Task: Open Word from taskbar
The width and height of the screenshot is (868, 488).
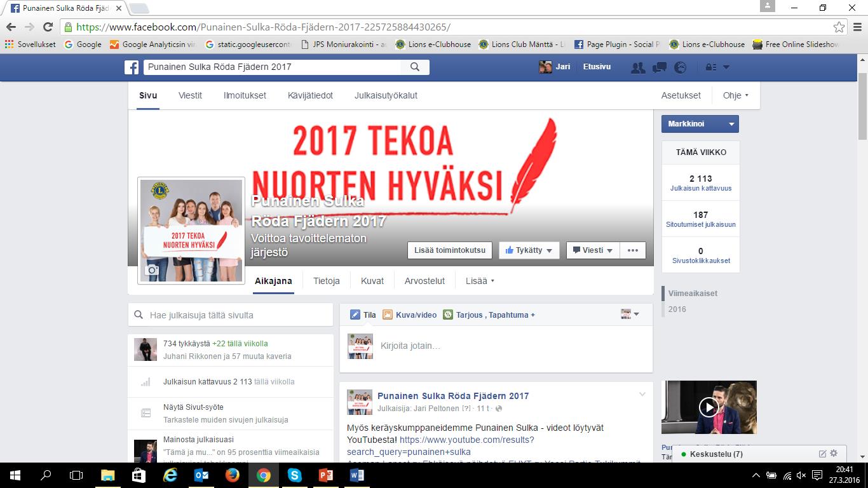Action: [356, 475]
